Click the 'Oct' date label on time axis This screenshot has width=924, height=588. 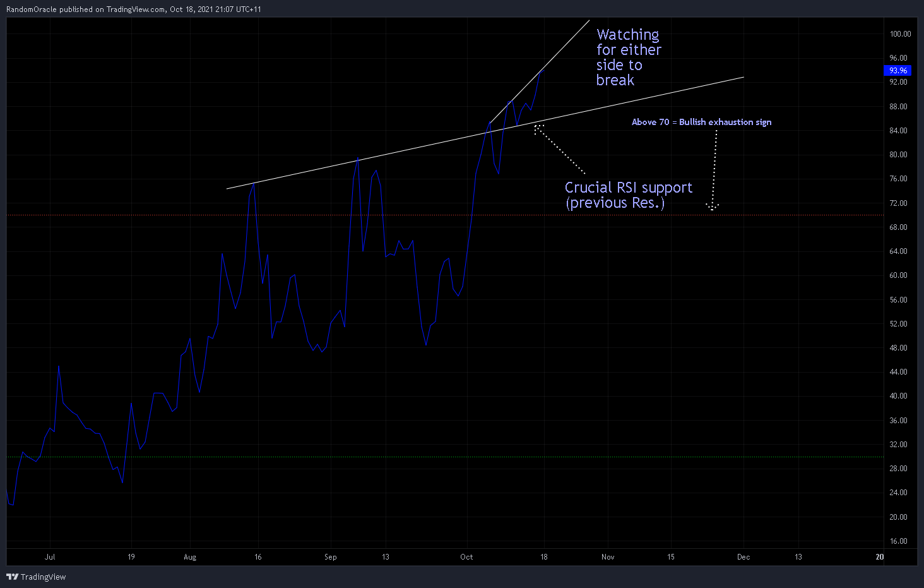(466, 557)
